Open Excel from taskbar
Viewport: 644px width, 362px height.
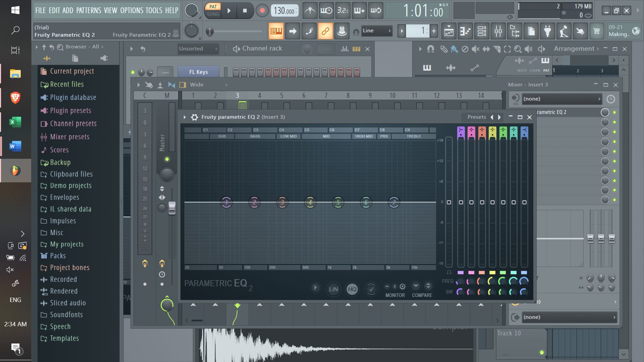pyautogui.click(x=15, y=122)
